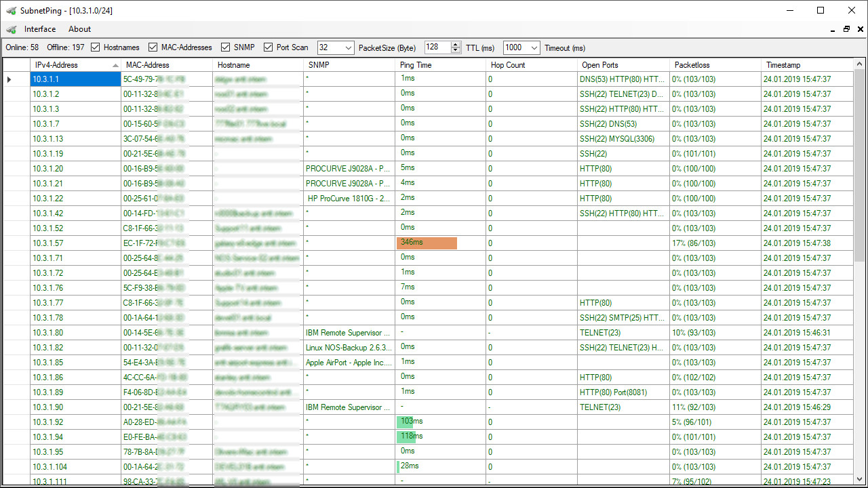Open the PacketSize dropdown showing 32
The width and height of the screenshot is (868, 488).
(x=349, y=47)
